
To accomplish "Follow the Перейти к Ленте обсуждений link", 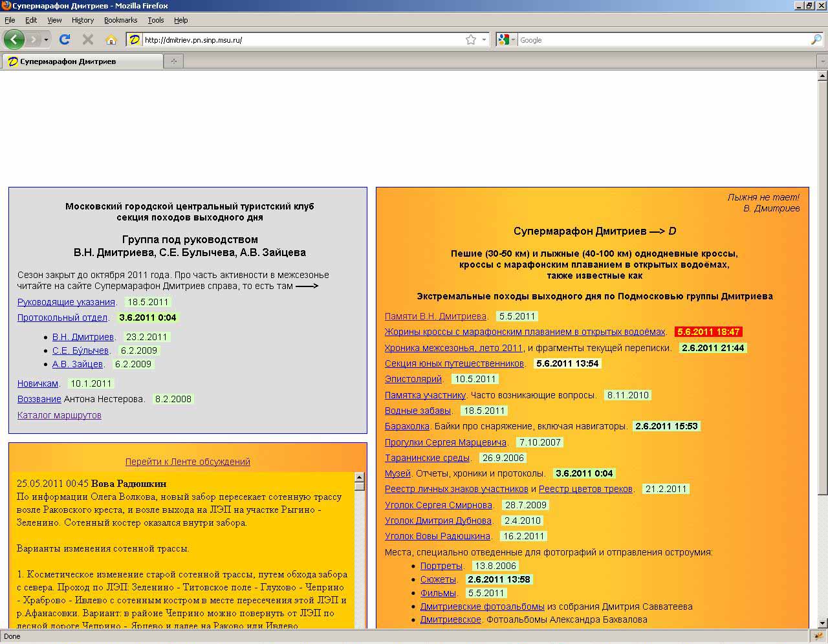I will tap(188, 462).
